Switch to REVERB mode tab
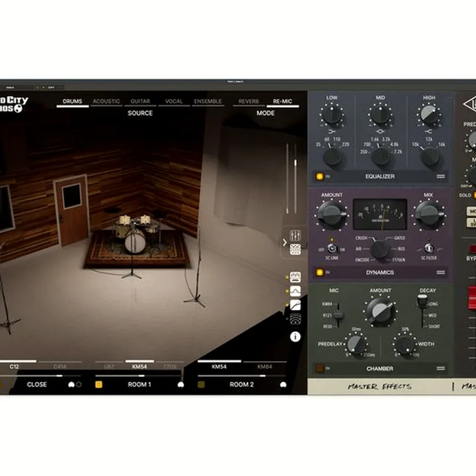Viewport: 476px width, 476px height. (249, 101)
